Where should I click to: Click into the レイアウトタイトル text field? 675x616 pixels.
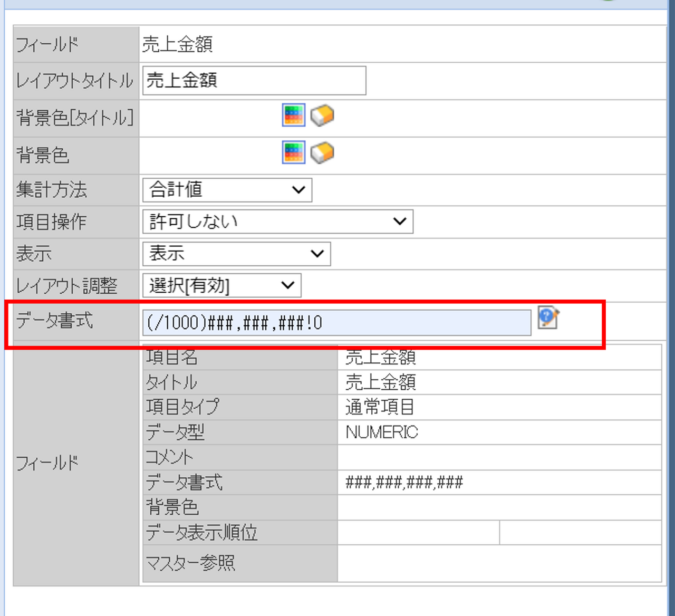(x=254, y=81)
